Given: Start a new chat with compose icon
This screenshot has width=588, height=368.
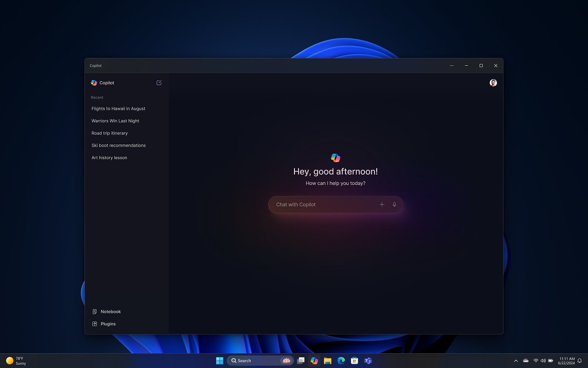Looking at the screenshot, I should click(x=159, y=83).
